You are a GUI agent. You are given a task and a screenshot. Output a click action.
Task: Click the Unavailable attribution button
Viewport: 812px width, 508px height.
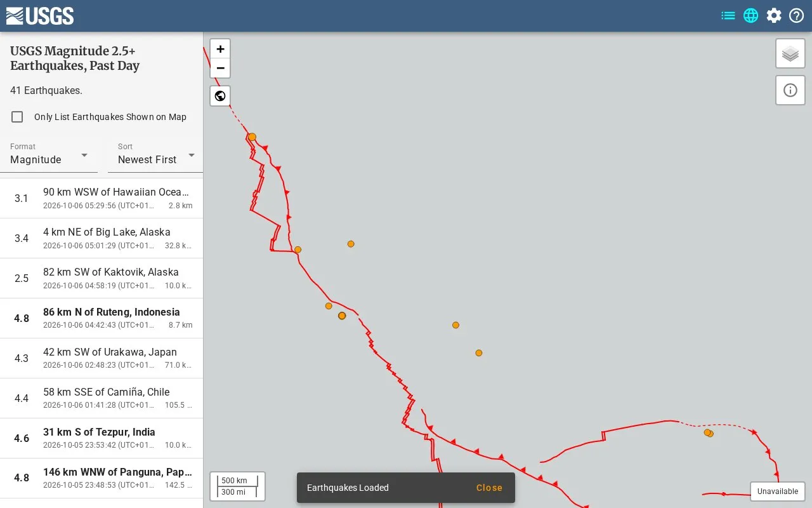(x=778, y=491)
